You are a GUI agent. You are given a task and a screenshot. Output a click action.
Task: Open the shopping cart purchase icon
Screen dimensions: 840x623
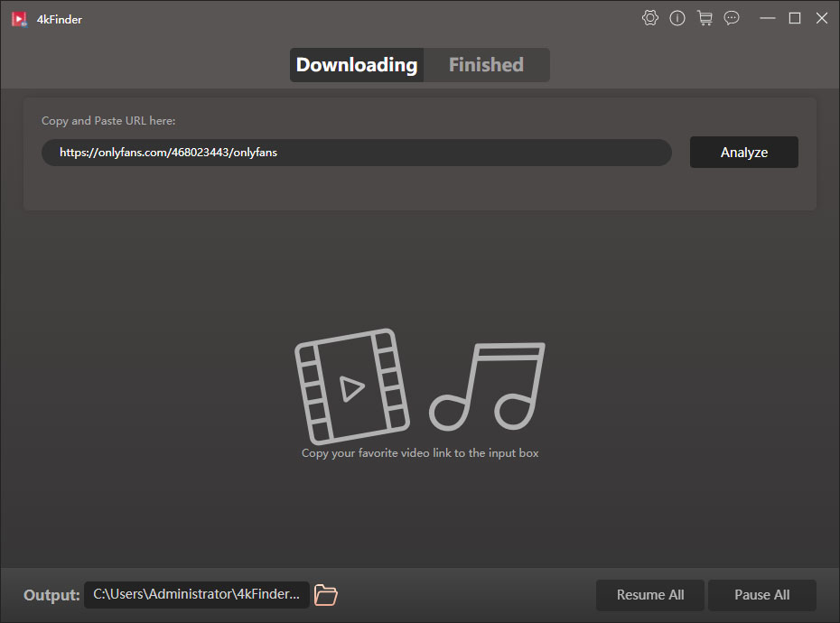point(705,18)
